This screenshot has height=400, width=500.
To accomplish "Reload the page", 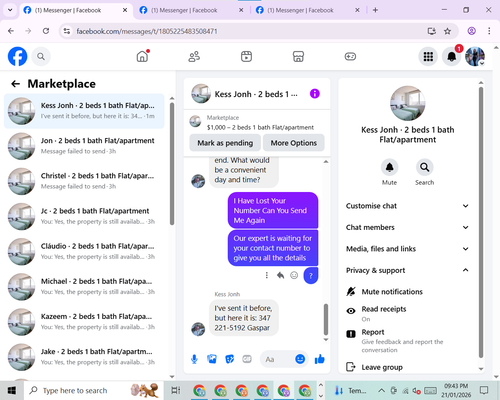I will 46,31.
